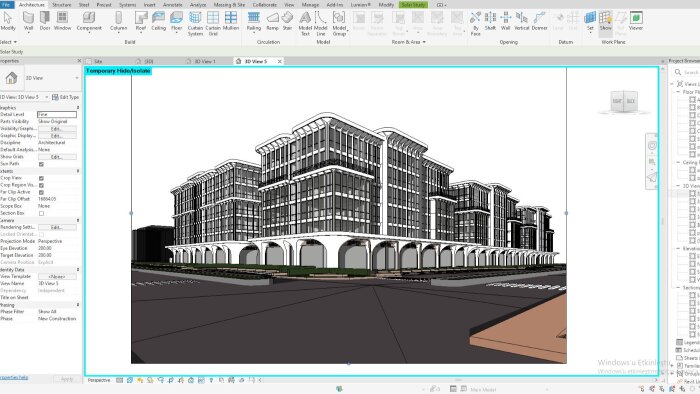This screenshot has height=394, width=700.
Task: Select the Floor tool
Action: [x=176, y=22]
